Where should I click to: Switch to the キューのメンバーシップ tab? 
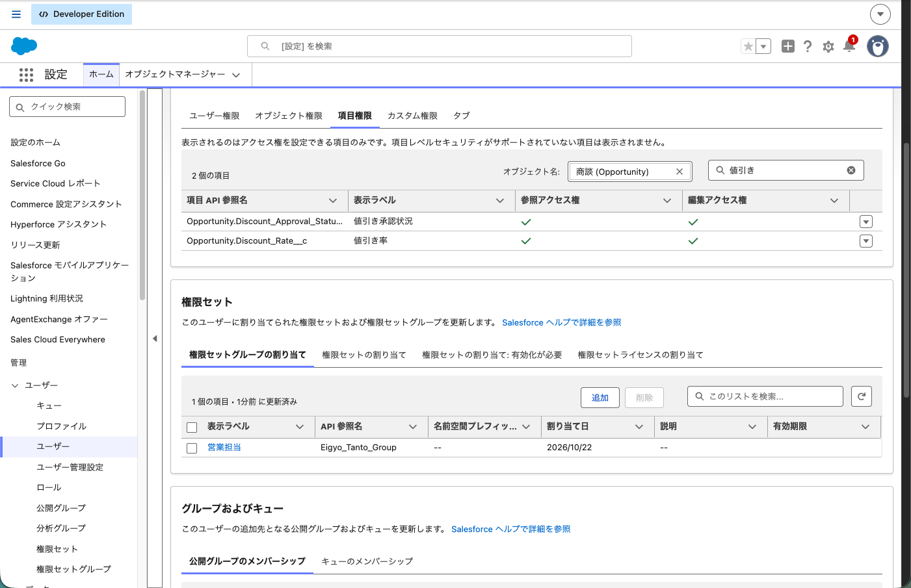click(367, 561)
